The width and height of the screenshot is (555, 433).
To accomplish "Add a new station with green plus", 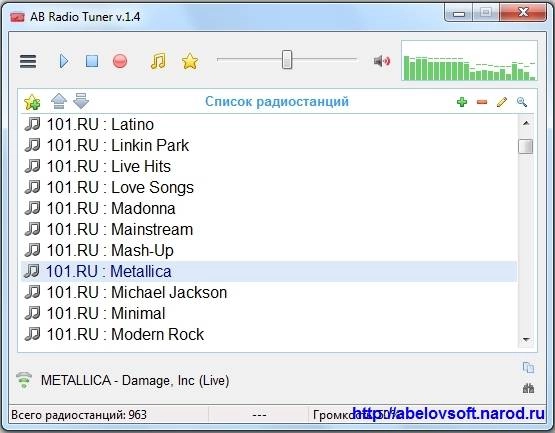I will click(462, 102).
